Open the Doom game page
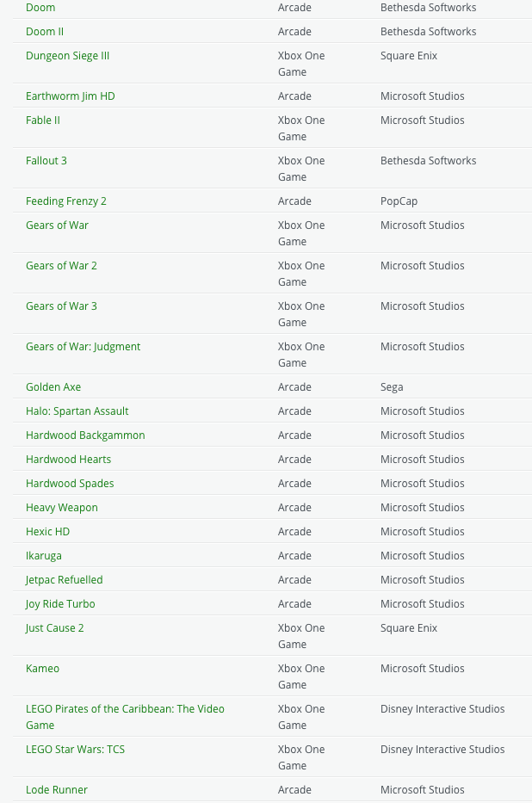The height and width of the screenshot is (803, 532). 40,7
